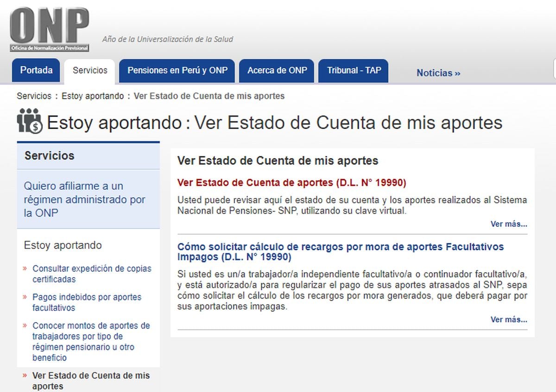This screenshot has width=556, height=392.
Task: Click Ver más under recargos por mora
Action: 508,319
